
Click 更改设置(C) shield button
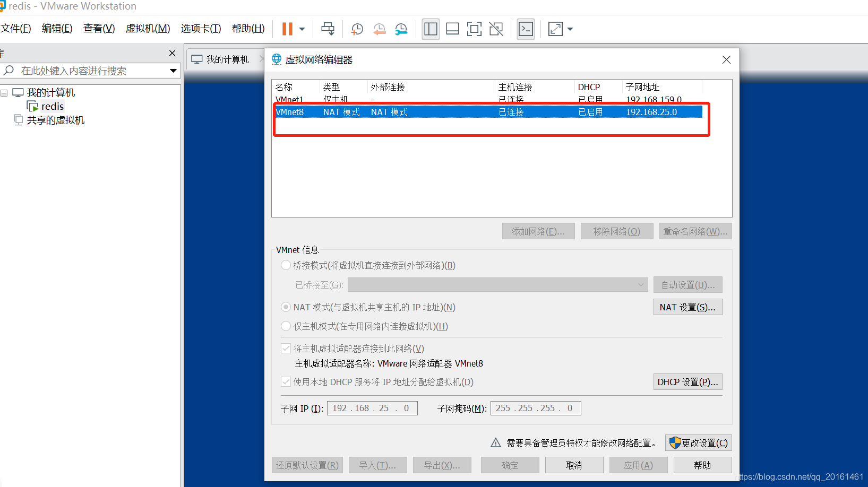tap(699, 443)
